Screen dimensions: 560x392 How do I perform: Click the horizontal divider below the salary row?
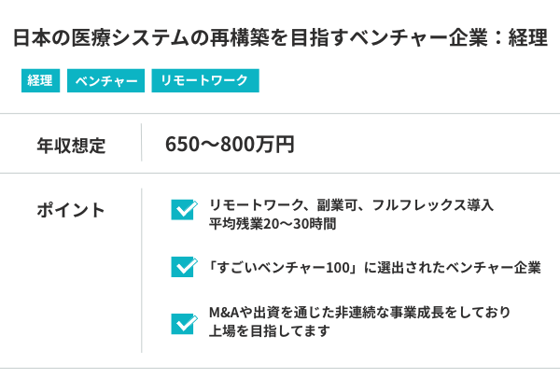click(280, 173)
